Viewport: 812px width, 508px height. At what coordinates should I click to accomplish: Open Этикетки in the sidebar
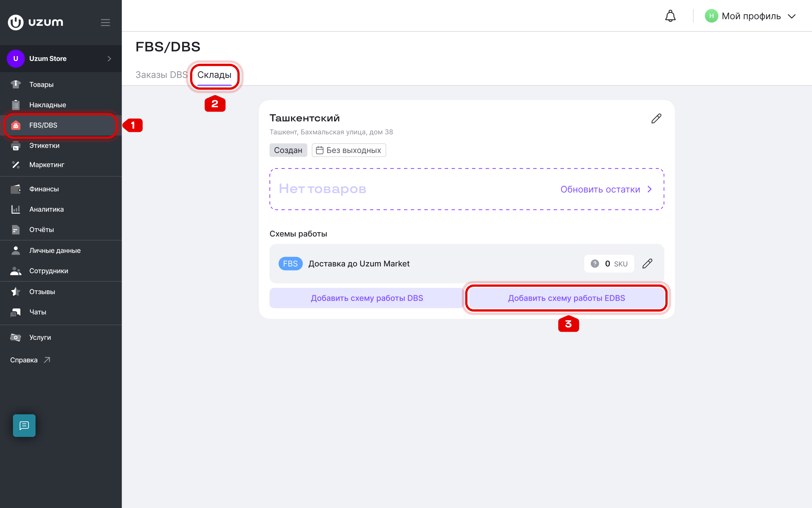61,145
